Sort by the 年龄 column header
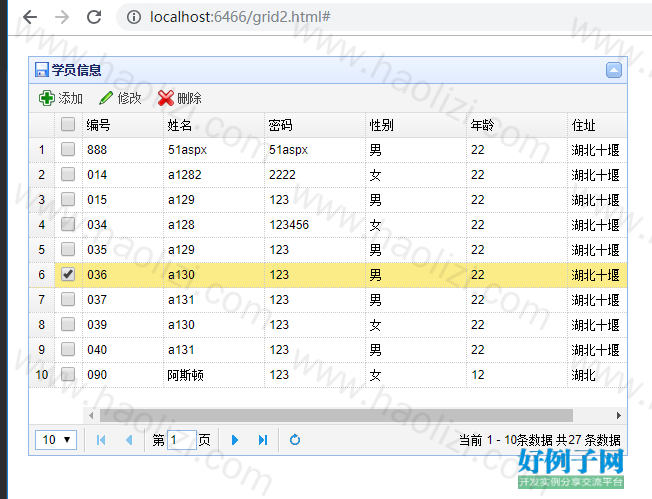The image size is (652, 499). coord(517,125)
